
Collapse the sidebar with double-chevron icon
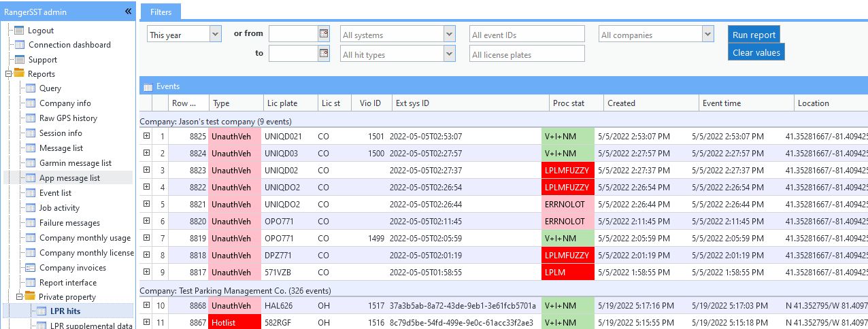point(128,12)
